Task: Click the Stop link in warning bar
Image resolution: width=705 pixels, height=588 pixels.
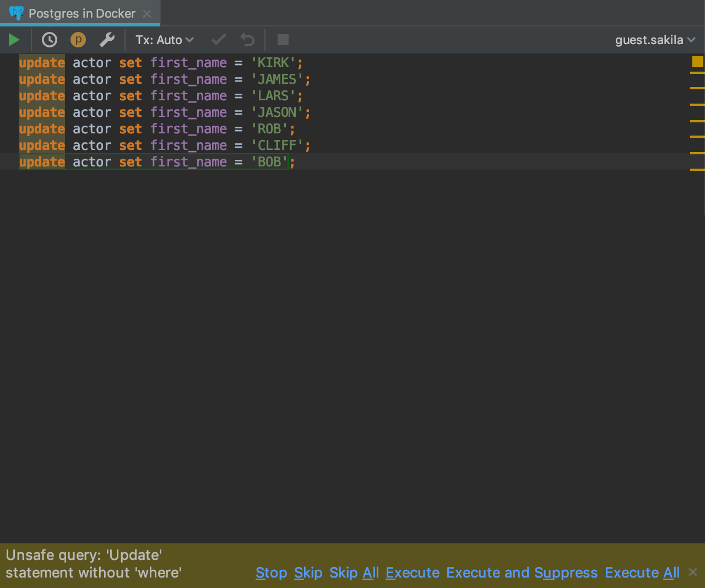Action: point(271,573)
